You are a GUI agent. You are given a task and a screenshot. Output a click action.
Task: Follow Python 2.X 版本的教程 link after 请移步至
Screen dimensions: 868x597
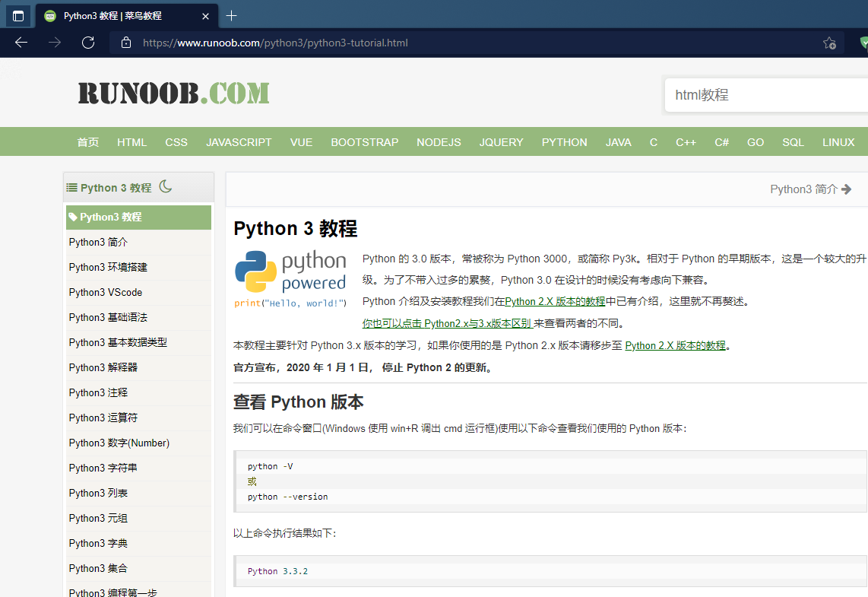676,345
